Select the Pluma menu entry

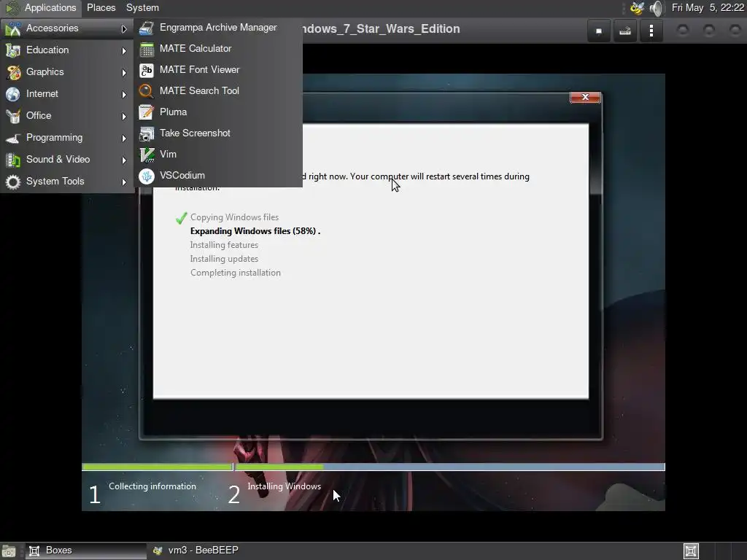219,112
